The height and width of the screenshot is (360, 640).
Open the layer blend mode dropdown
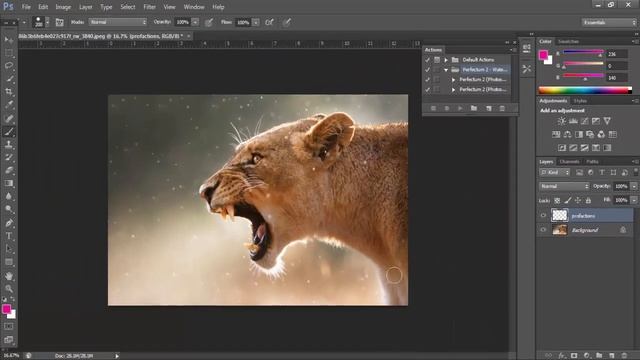click(x=564, y=186)
